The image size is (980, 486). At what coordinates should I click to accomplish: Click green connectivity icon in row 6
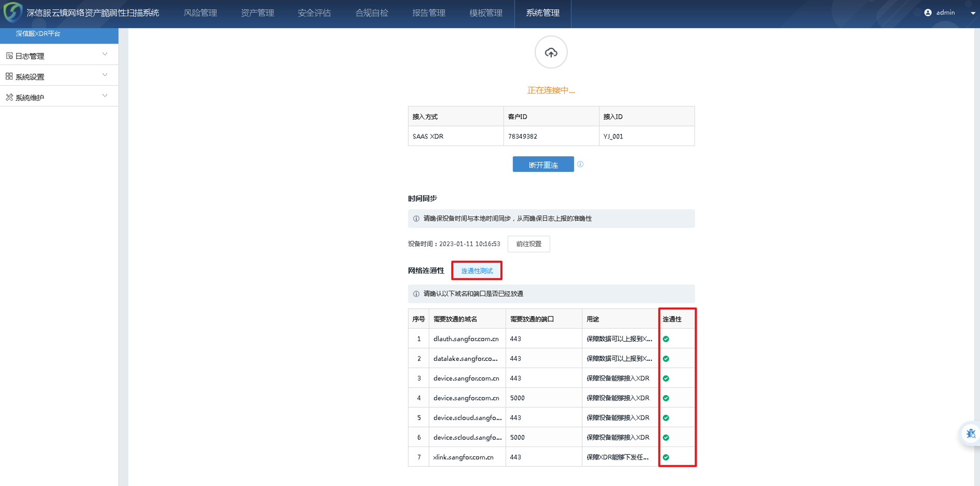[x=666, y=438]
